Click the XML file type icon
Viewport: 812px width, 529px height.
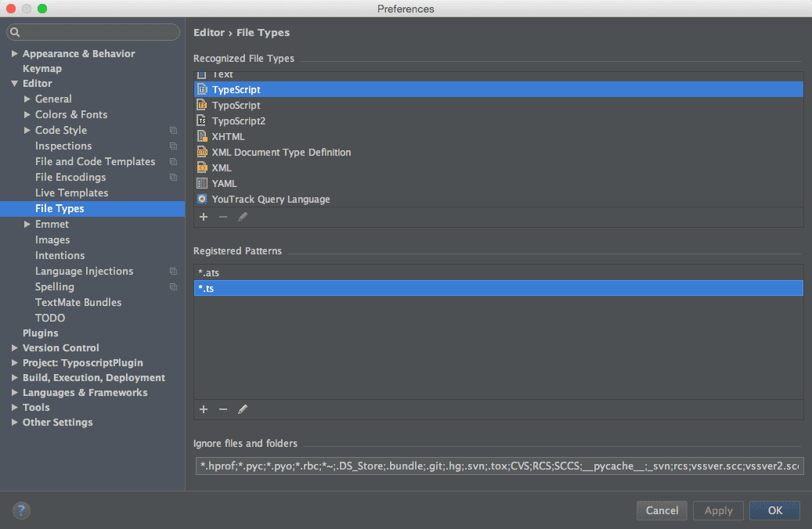click(203, 167)
